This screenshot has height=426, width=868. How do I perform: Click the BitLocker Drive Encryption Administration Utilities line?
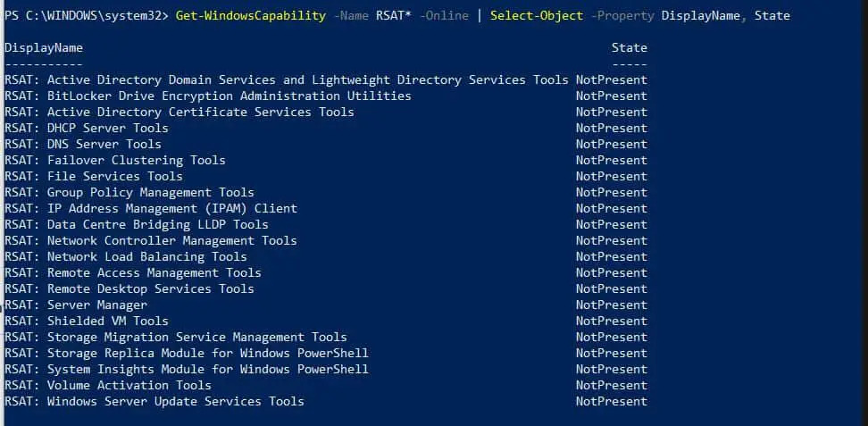tap(207, 96)
